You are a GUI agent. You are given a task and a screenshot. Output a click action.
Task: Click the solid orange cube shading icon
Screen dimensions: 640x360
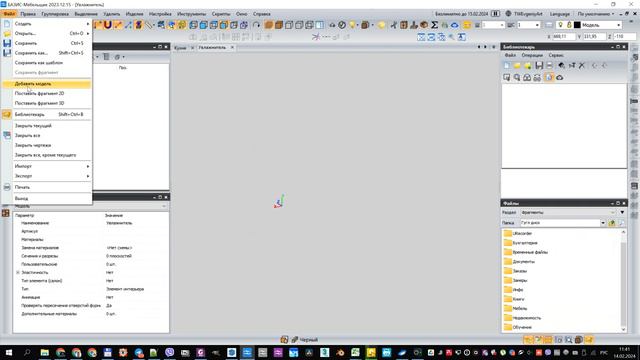pos(269,25)
